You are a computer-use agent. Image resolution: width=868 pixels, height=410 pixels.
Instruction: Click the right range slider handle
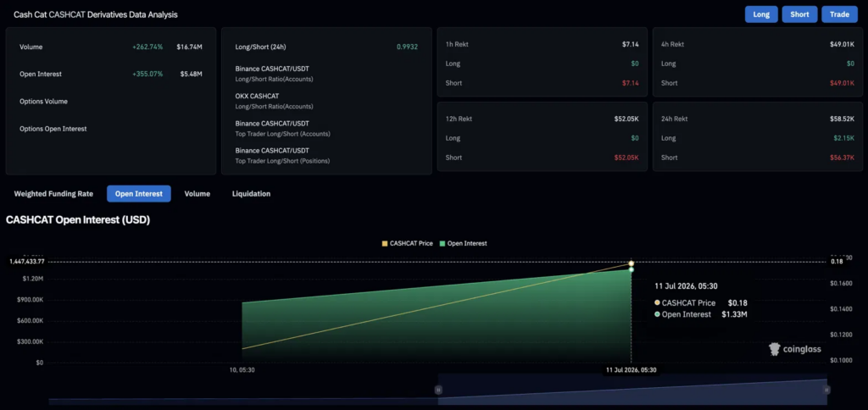[x=826, y=390]
